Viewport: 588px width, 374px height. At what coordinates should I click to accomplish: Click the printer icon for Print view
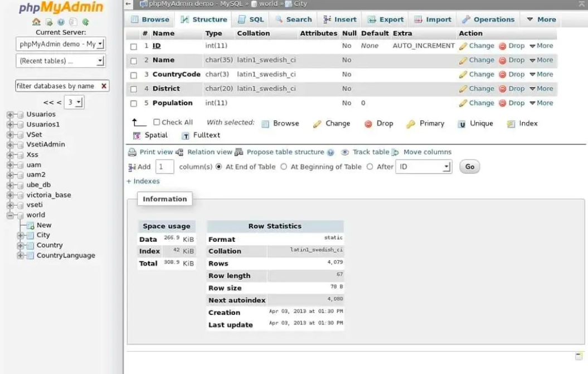tap(132, 152)
